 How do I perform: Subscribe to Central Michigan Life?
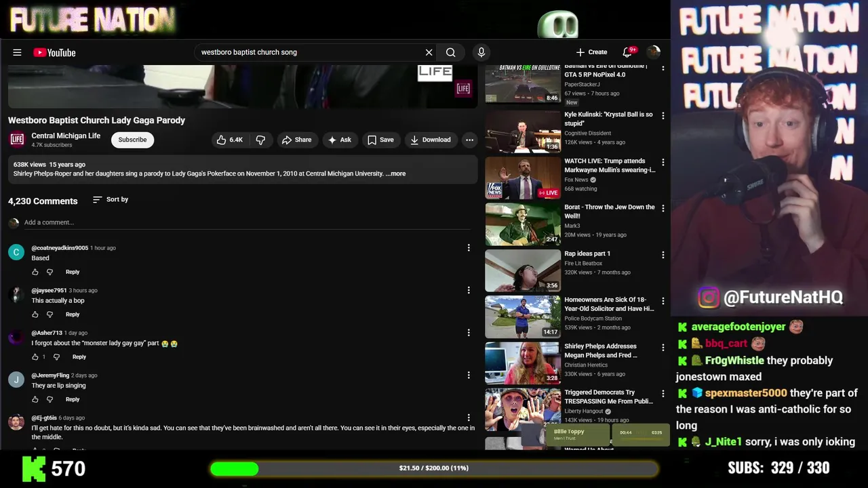(x=132, y=140)
